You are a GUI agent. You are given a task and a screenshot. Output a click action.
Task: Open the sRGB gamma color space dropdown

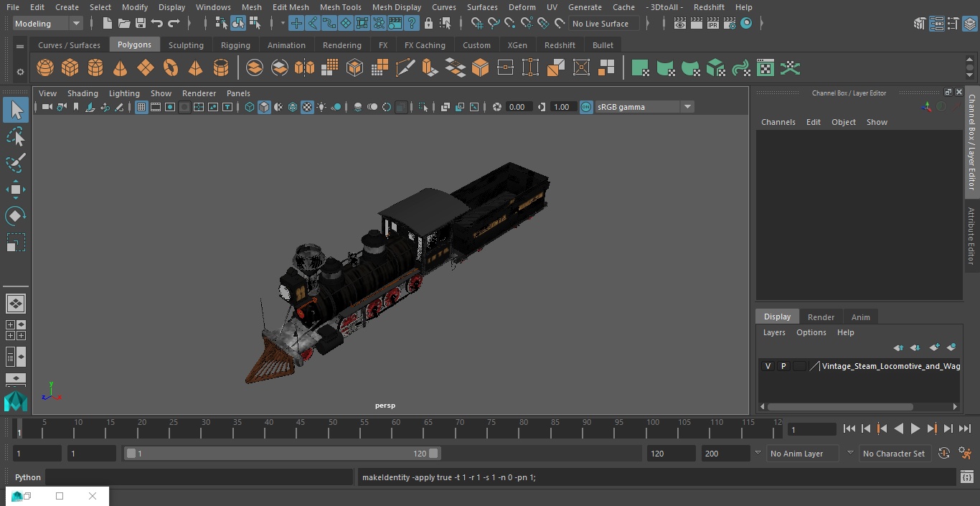pos(644,107)
